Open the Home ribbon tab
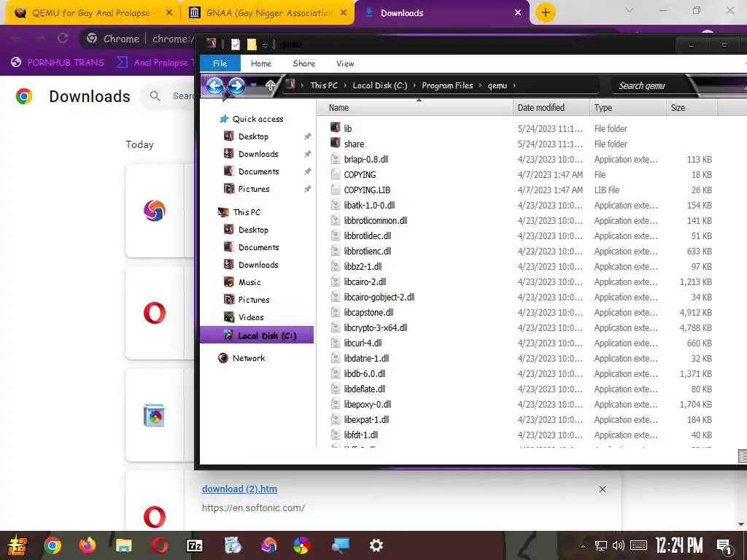Screen dimensions: 747x560 [x=261, y=63]
